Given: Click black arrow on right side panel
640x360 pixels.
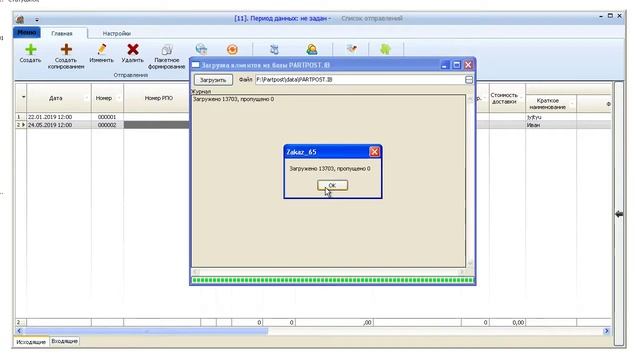Looking at the screenshot, I should 619,214.
